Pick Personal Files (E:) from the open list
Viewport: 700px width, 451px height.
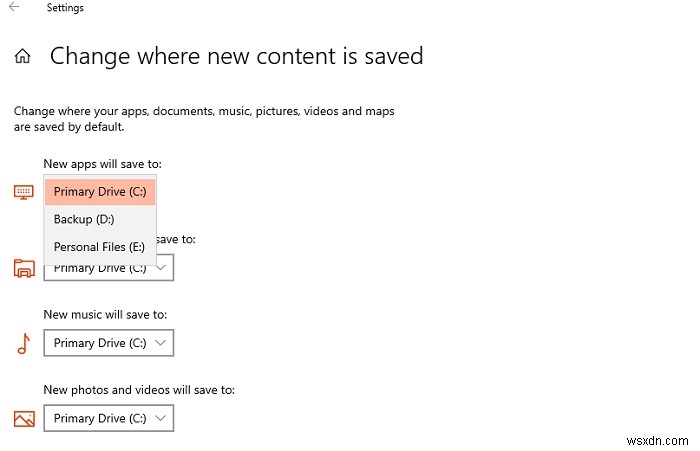pos(100,246)
